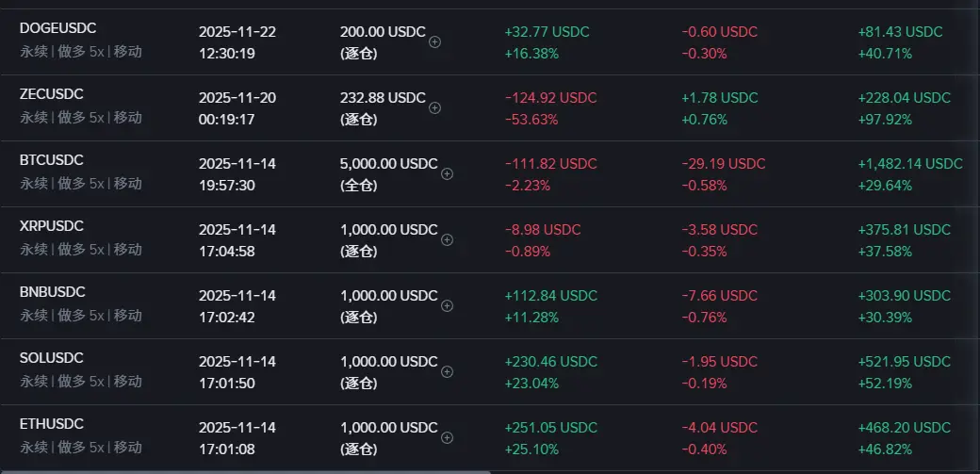This screenshot has width=980, height=474.
Task: Open the BNBUSDC trading pair
Action: point(52,292)
